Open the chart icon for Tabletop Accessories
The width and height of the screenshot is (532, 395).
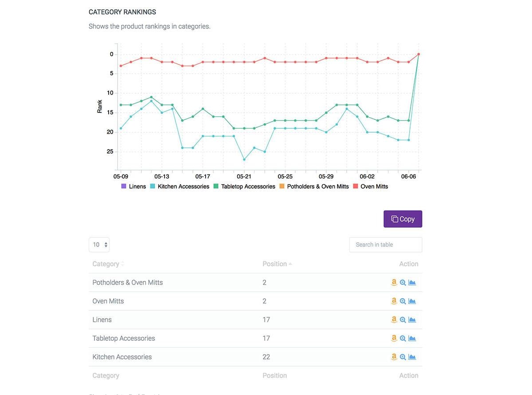click(411, 338)
